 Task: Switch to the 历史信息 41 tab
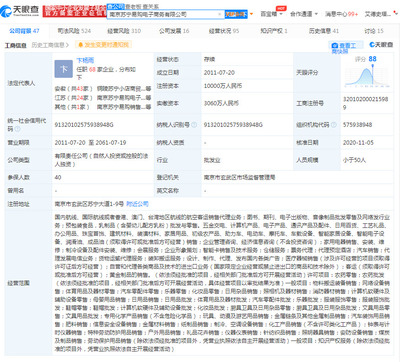tap(324, 31)
